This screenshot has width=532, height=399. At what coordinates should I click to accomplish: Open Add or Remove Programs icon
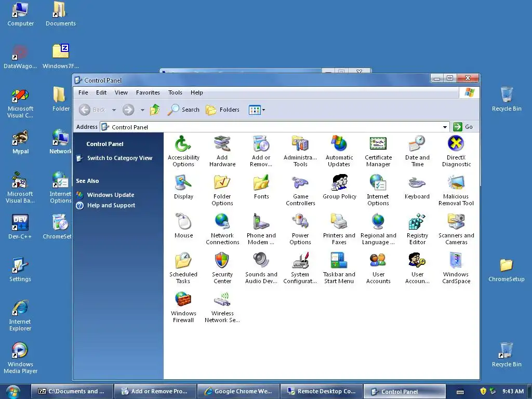pos(261,151)
